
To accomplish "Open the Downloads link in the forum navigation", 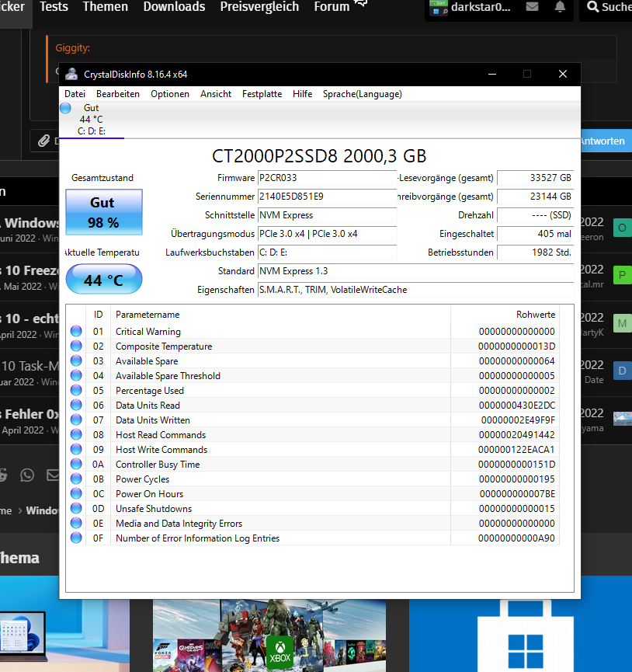I will point(174,7).
